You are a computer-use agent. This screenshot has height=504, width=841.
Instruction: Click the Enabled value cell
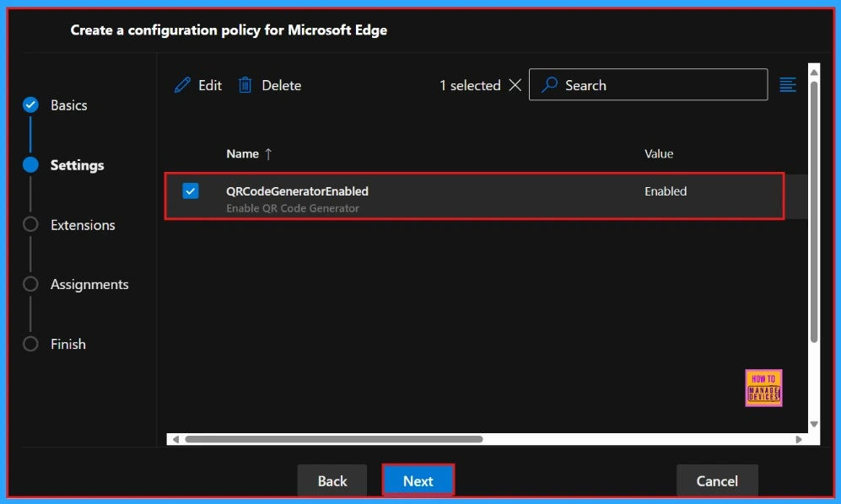point(666,191)
